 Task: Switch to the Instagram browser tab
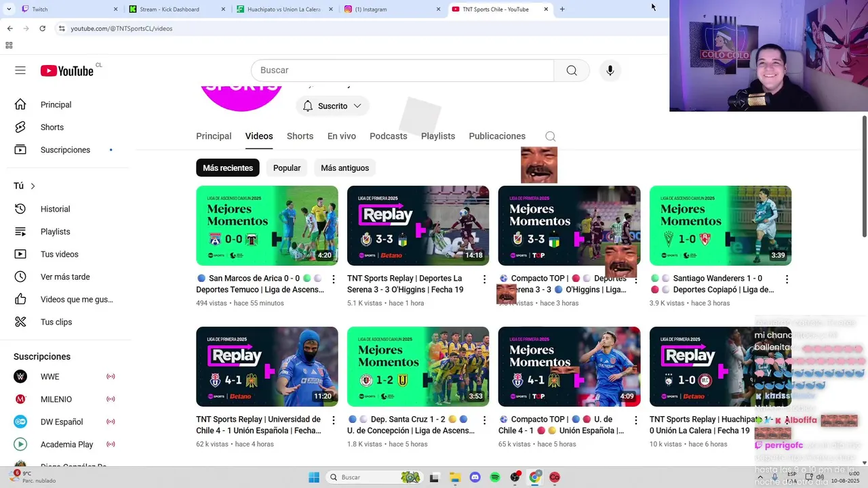[392, 9]
